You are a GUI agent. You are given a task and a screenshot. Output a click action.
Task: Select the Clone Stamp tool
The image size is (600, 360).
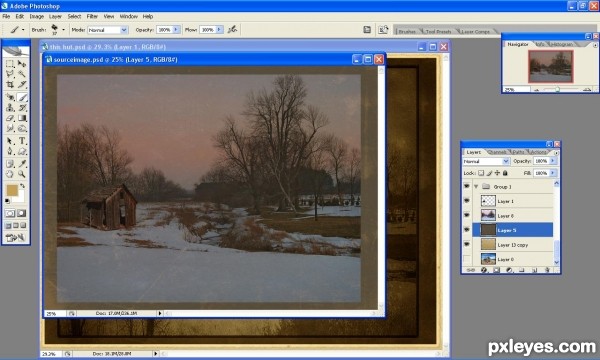[x=10, y=108]
